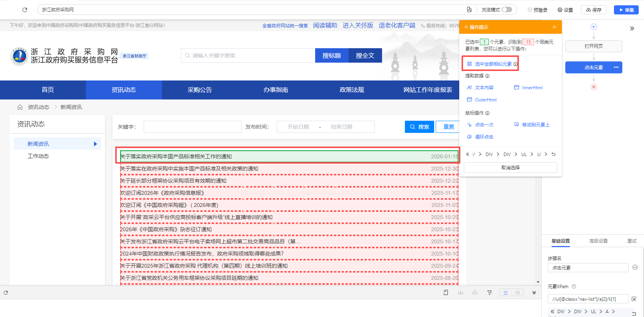Switch to the 重试 tab

tap(632, 241)
